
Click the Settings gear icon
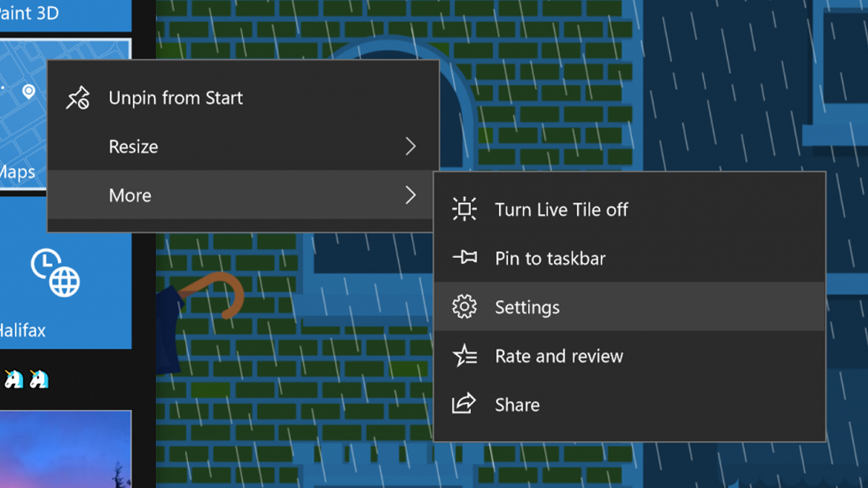click(464, 307)
